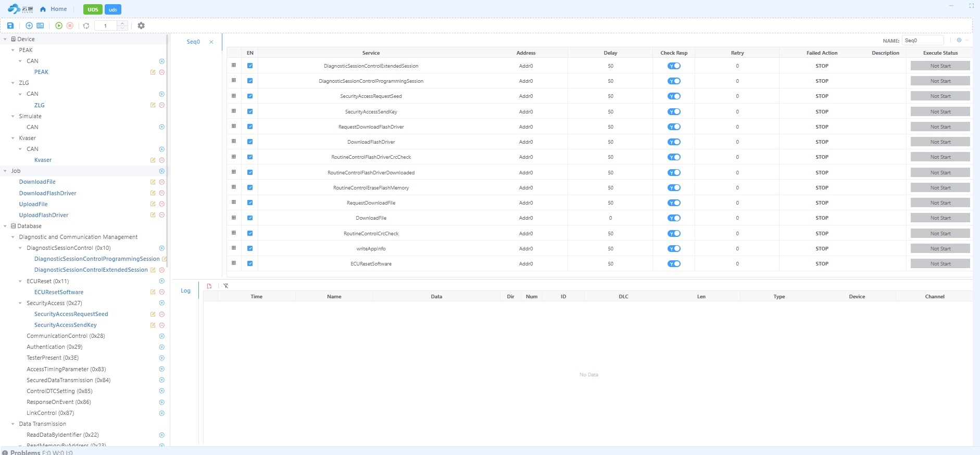Add service under TesterPresent (0x3E)

point(162,358)
